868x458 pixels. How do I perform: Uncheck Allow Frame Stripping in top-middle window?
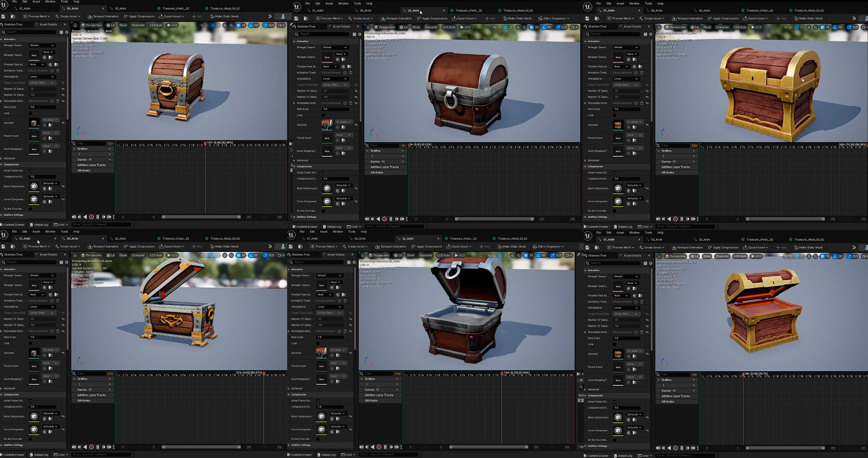324,173
